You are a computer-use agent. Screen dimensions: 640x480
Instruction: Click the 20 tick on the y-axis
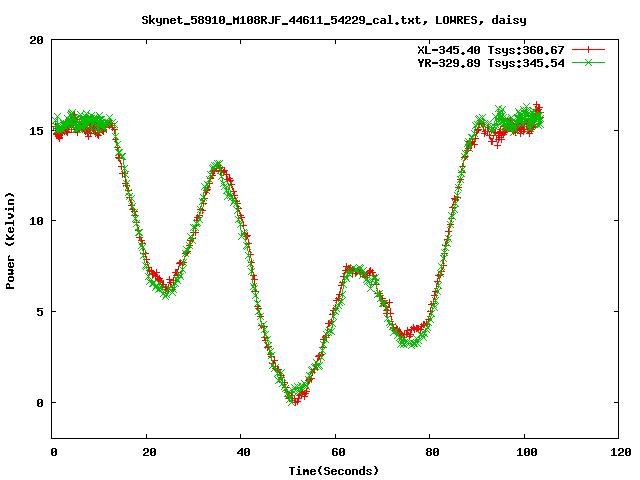tap(36, 40)
